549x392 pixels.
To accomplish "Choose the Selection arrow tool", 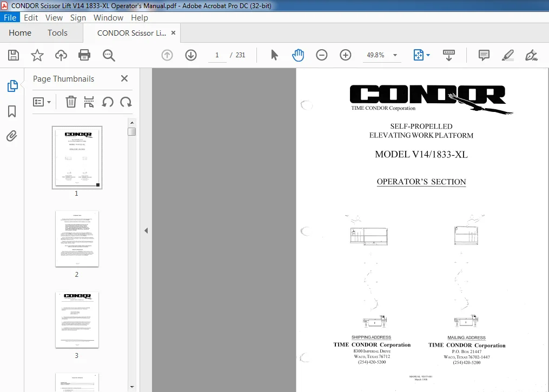I will point(275,55).
